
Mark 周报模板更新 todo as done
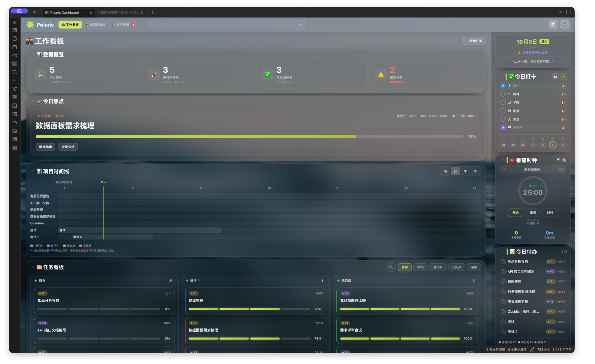503,302
